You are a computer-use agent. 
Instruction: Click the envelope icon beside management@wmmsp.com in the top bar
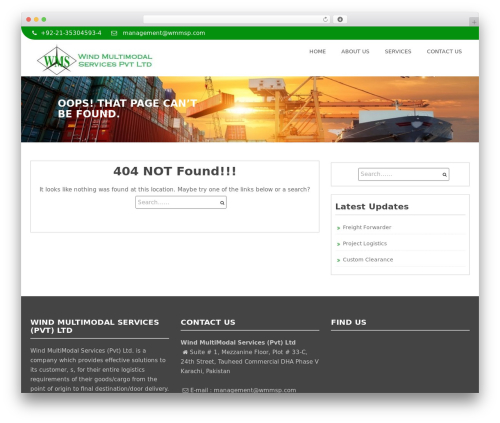114,33
